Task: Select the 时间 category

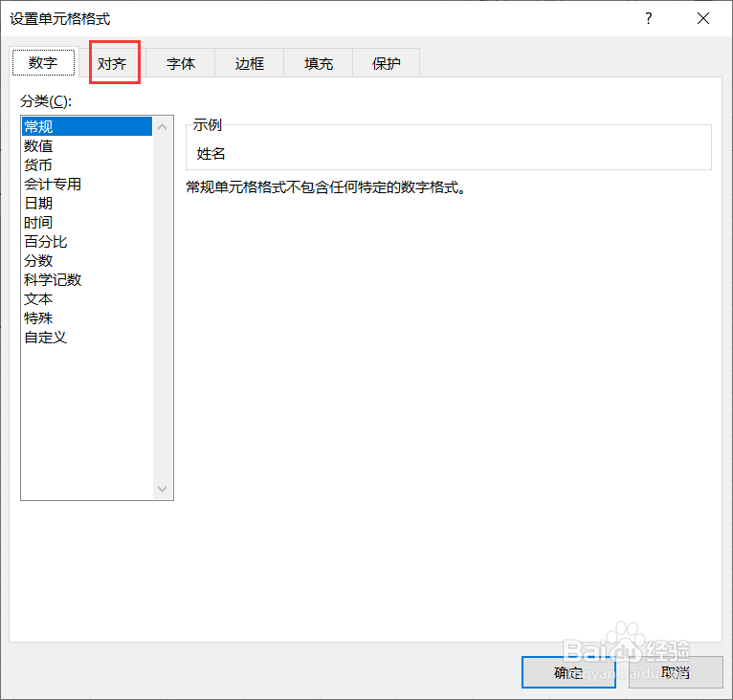Action: [87, 223]
